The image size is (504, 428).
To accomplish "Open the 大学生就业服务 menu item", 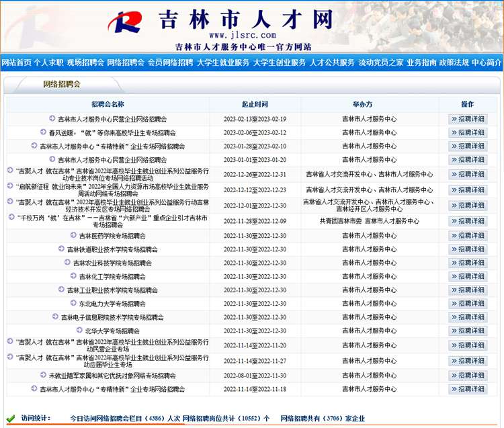I will 223,62.
